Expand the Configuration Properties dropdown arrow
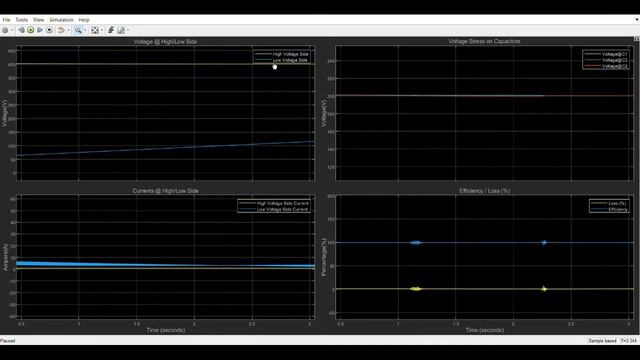Screen dimensions: 640x360 11,30
